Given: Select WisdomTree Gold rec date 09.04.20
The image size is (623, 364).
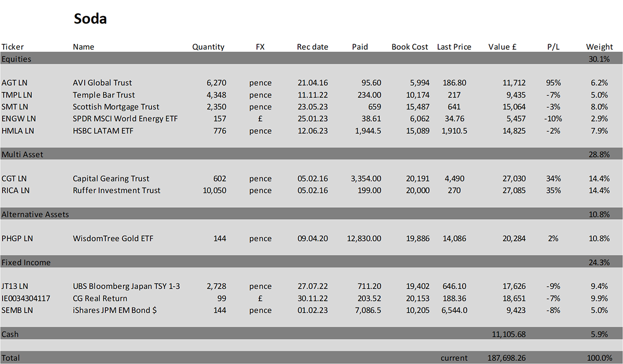Looking at the screenshot, I should (x=313, y=238).
